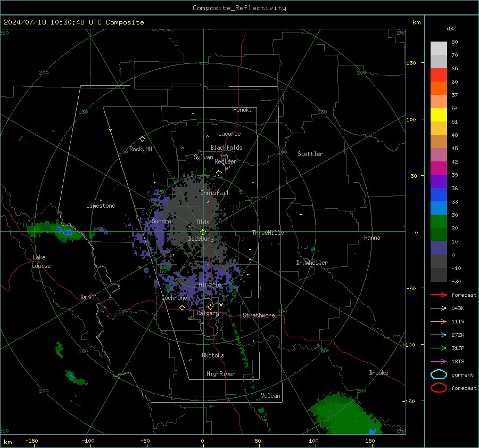Click the Limestone label

101,206
